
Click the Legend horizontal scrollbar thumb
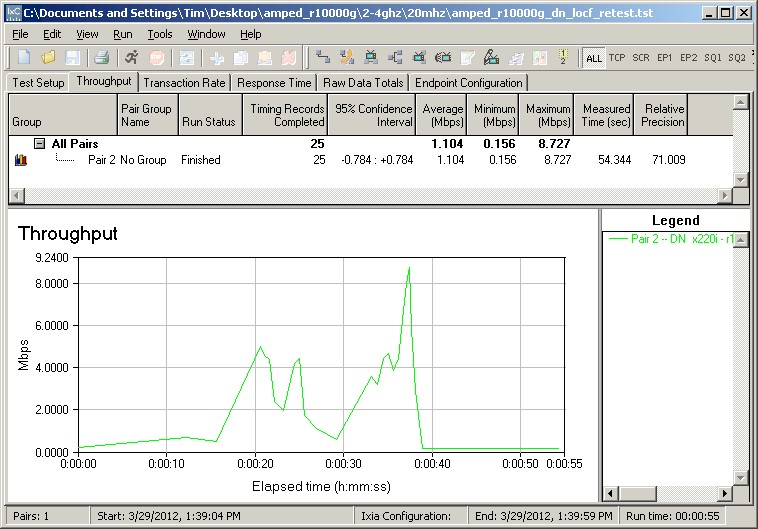pyautogui.click(x=637, y=494)
